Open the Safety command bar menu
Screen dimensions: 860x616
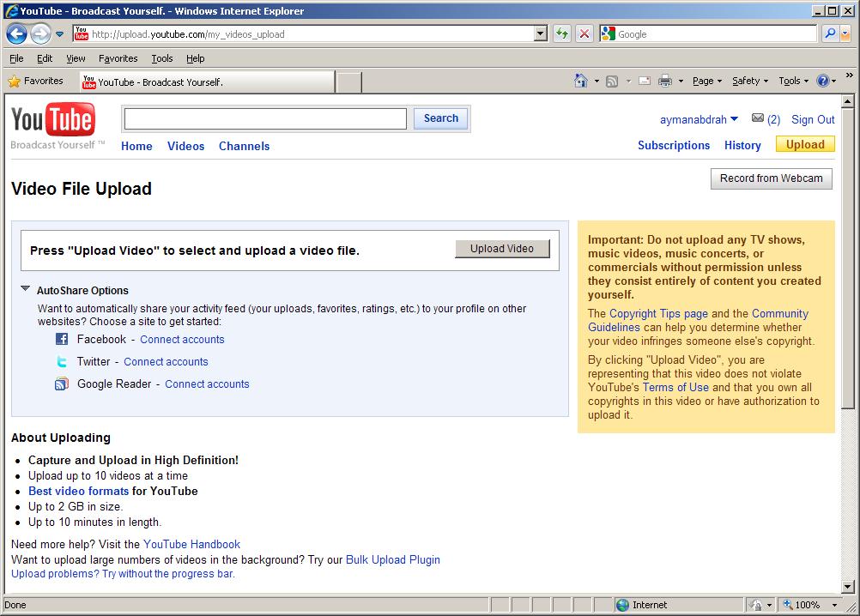750,82
